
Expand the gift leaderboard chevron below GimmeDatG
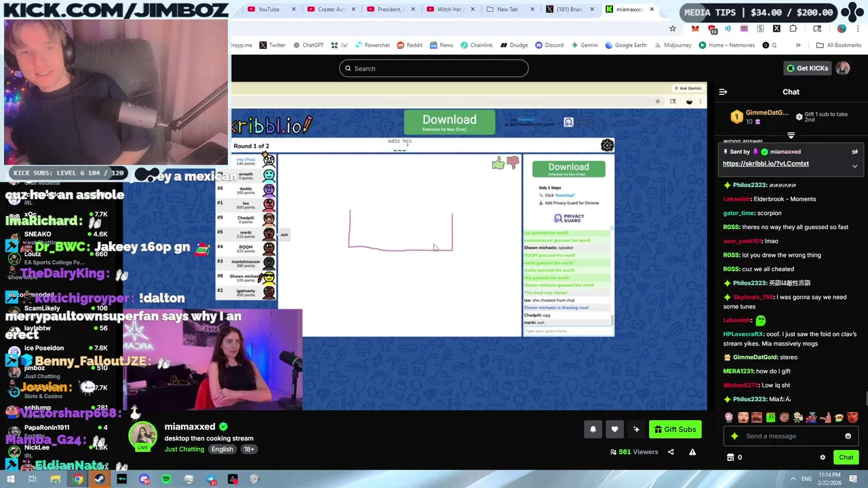pos(791,136)
